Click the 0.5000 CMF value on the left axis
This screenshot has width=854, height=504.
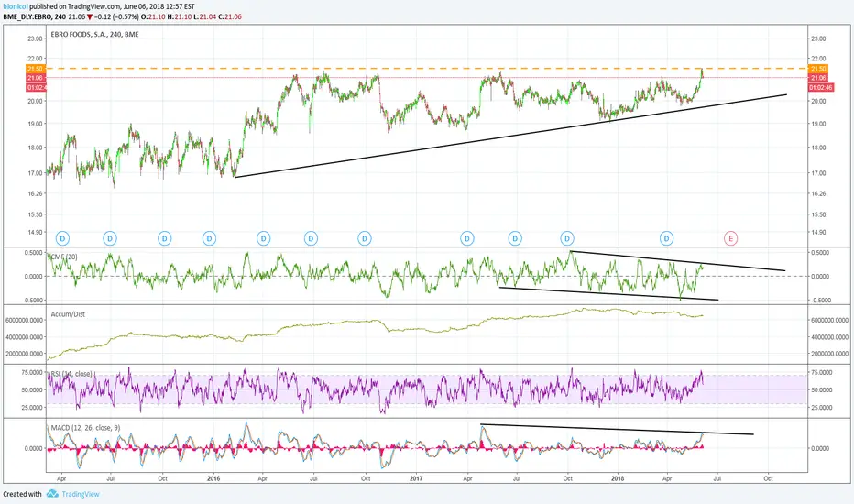33,252
